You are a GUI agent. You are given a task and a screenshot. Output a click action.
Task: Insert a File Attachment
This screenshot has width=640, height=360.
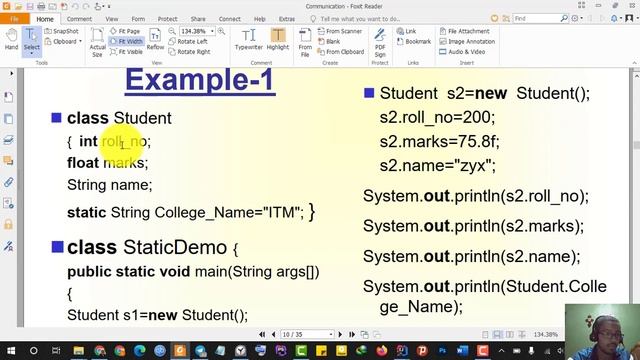(464, 31)
